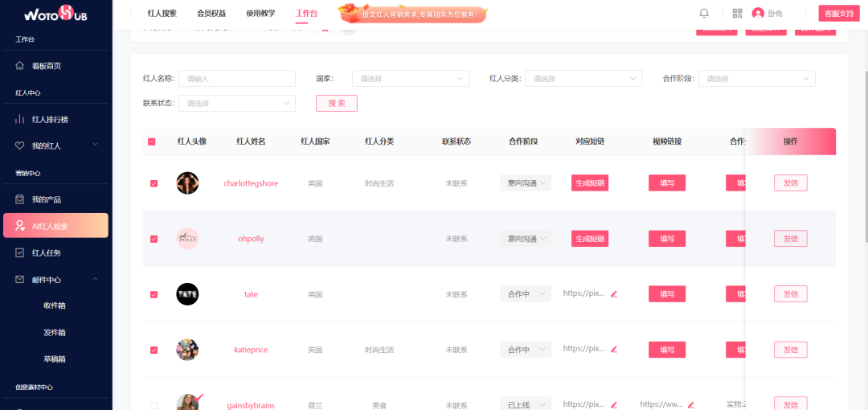This screenshot has height=410, width=868.
Task: Open the 红人分类 filter dropdown
Action: [583, 79]
